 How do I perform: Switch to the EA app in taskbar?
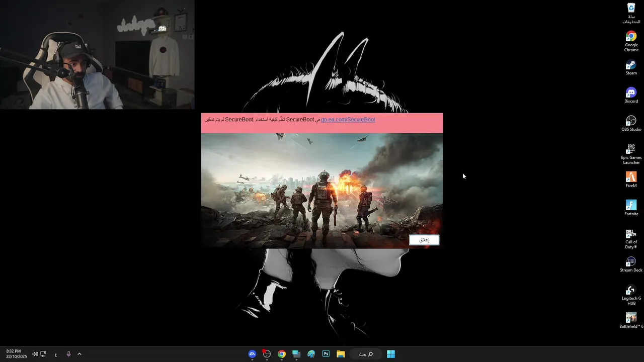click(252, 354)
